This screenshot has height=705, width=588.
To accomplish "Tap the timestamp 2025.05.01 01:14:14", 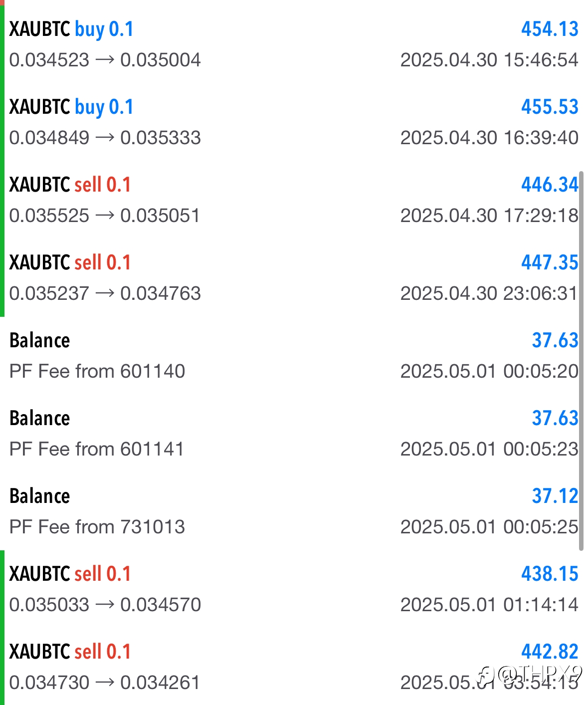I will pyautogui.click(x=489, y=605).
